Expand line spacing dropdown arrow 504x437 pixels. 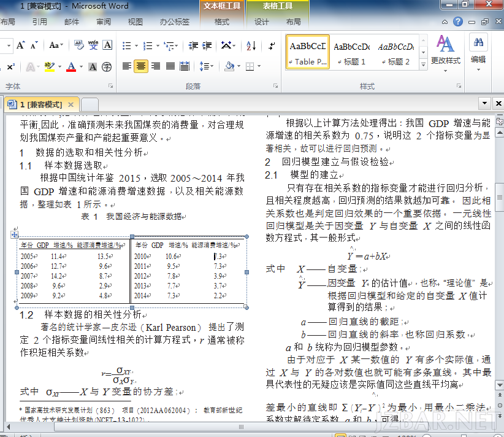pyautogui.click(x=212, y=66)
